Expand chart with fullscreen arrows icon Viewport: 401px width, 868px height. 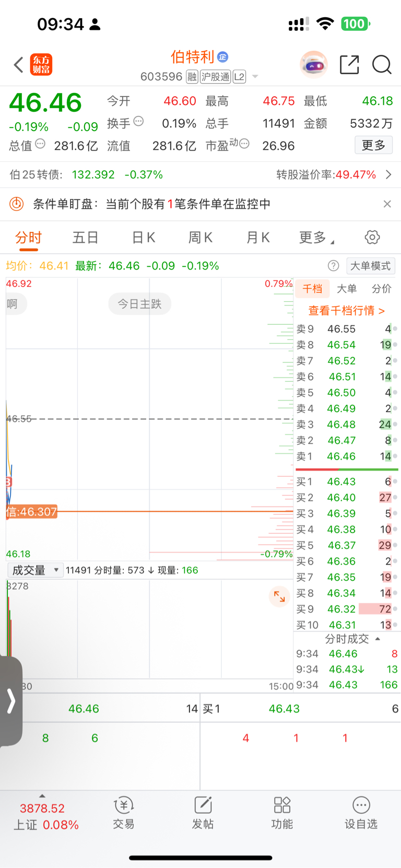pos(279,596)
